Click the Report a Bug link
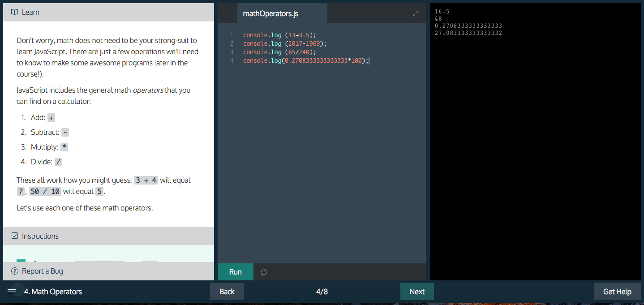The width and height of the screenshot is (644, 305). coord(43,271)
